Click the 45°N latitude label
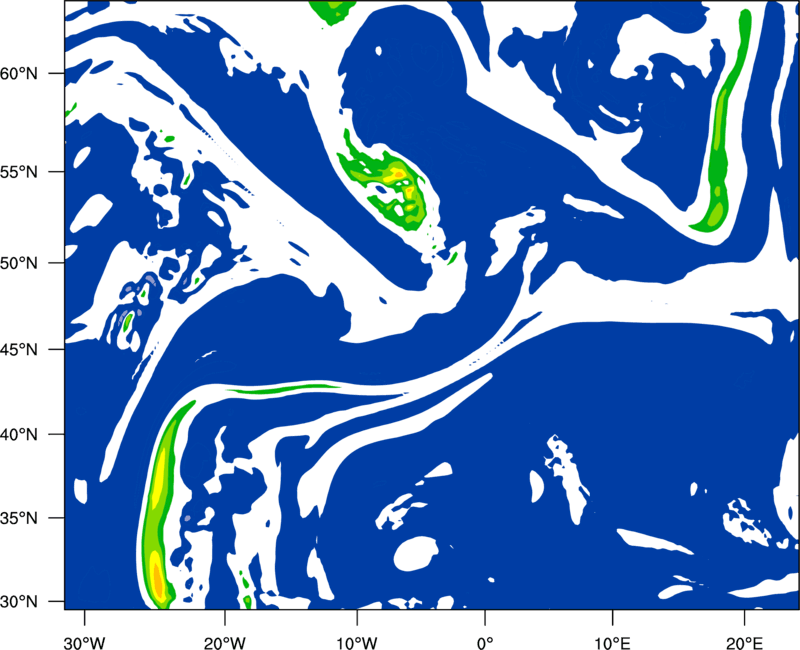Screen dimensions: 800x650 (x=19, y=350)
